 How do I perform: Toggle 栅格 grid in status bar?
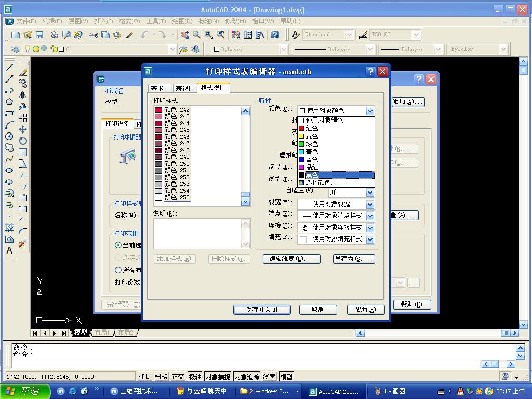tap(161, 377)
